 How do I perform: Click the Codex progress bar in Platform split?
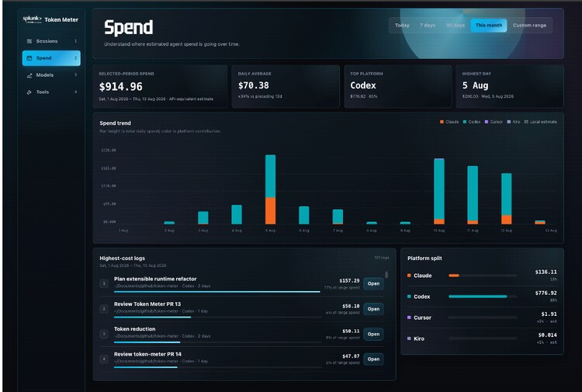[x=483, y=297]
